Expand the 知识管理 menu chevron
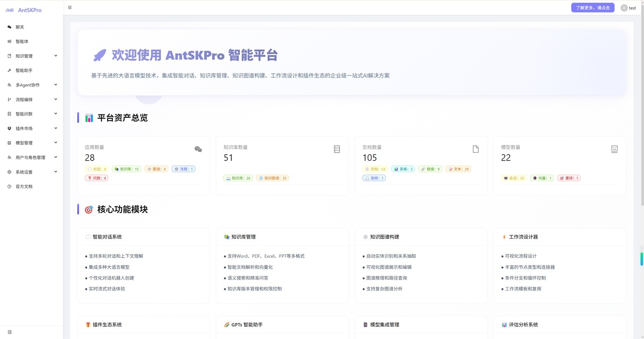 55,55
